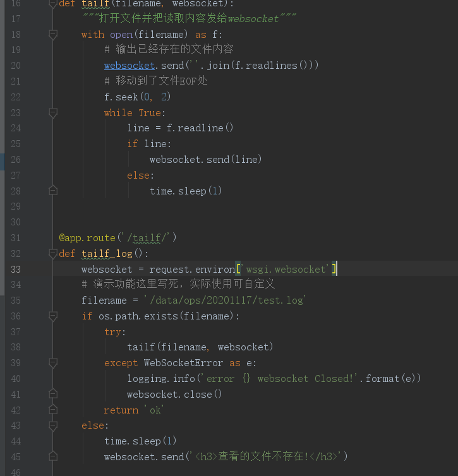
Task: Click line number 38 in the gutter
Action: [x=16, y=347]
